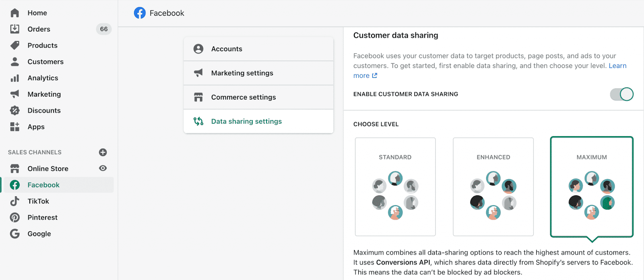Click the Products tag icon
644x280 pixels.
tap(15, 46)
